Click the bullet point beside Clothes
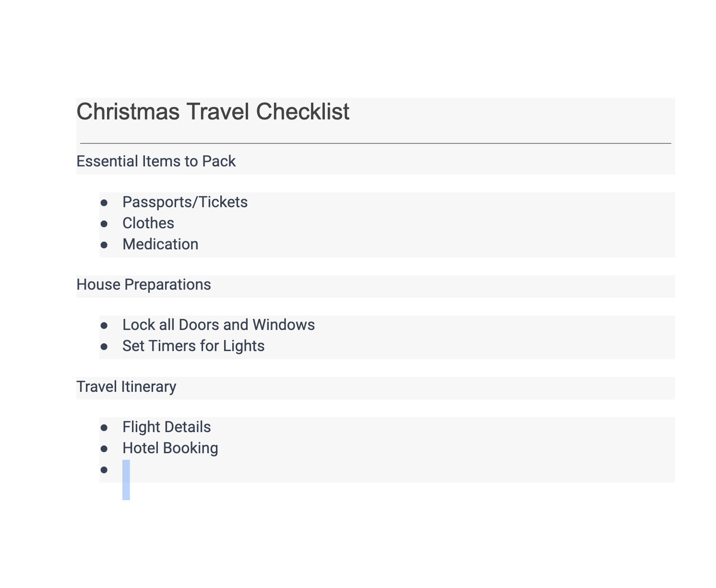The width and height of the screenshot is (716, 588). coord(104,223)
